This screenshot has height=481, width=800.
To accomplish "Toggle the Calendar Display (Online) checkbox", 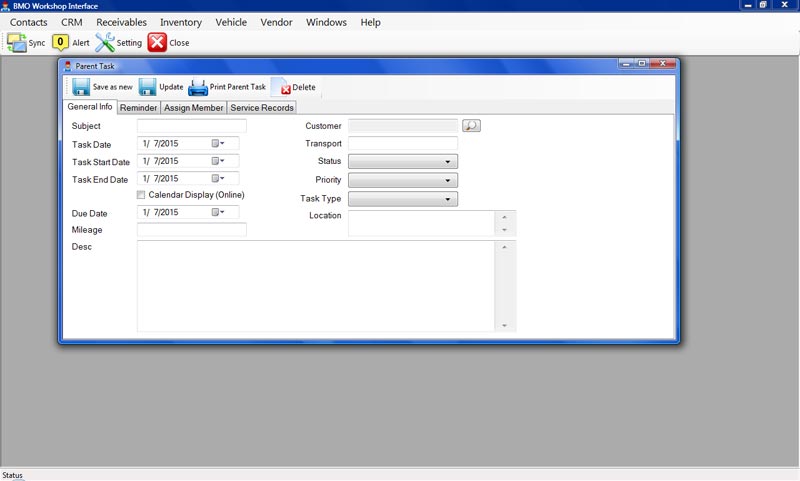I will coord(141,195).
